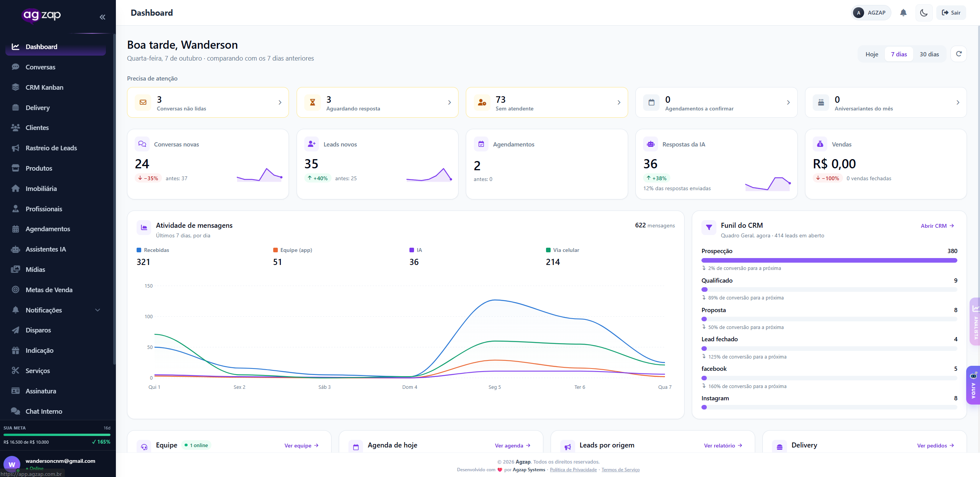Viewport: 980px width, 477px height.
Task: Open chevron on Sem atendente card
Action: pos(619,102)
